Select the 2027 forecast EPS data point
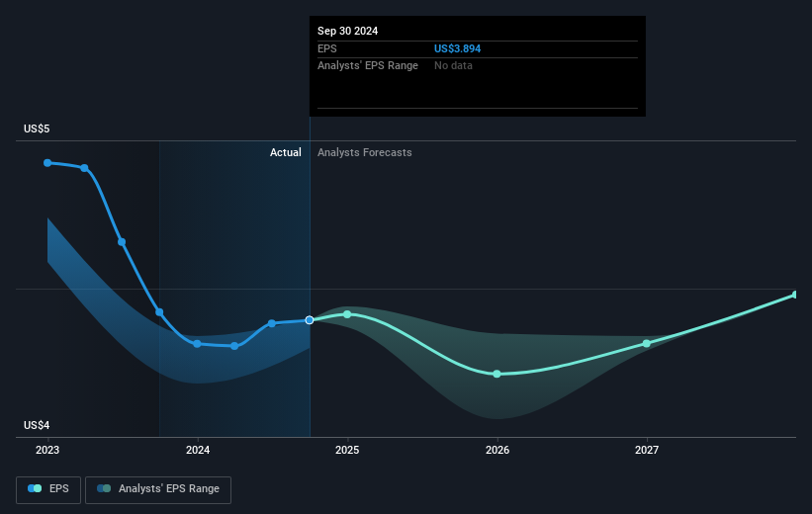Screen dimensions: 812x514 pyautogui.click(x=646, y=344)
